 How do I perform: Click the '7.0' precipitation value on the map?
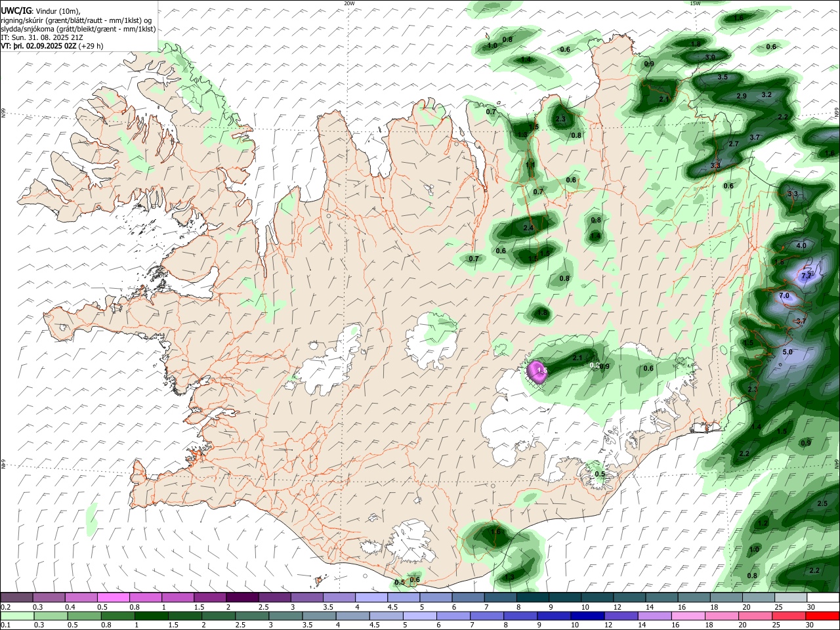[784, 296]
